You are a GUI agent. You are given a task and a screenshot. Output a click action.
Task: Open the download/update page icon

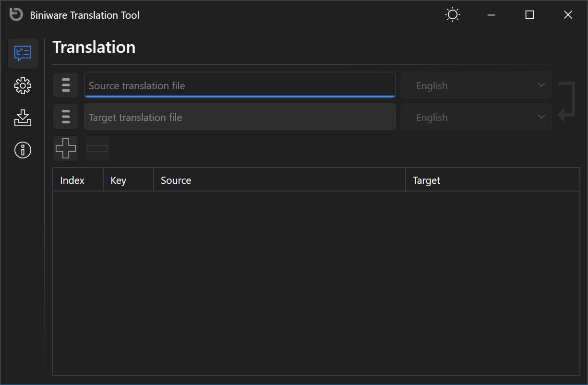tap(23, 118)
